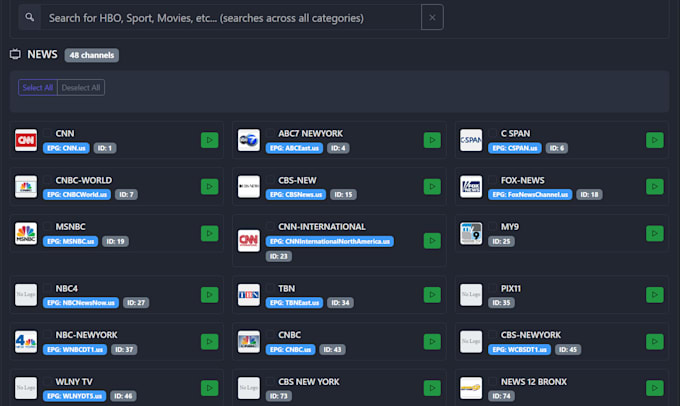Tick the MSNBC checkbox

coord(47,226)
